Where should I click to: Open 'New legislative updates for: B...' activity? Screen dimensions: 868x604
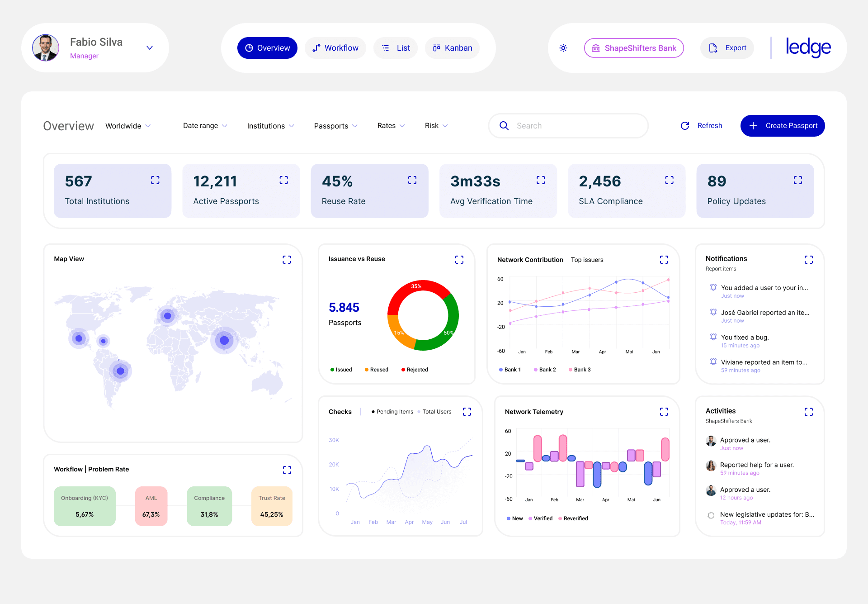point(760,518)
